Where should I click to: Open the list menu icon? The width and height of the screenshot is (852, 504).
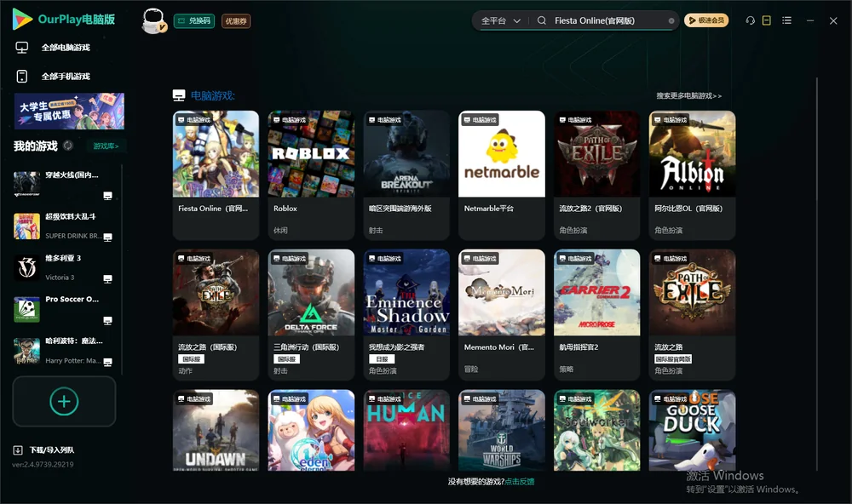(786, 20)
